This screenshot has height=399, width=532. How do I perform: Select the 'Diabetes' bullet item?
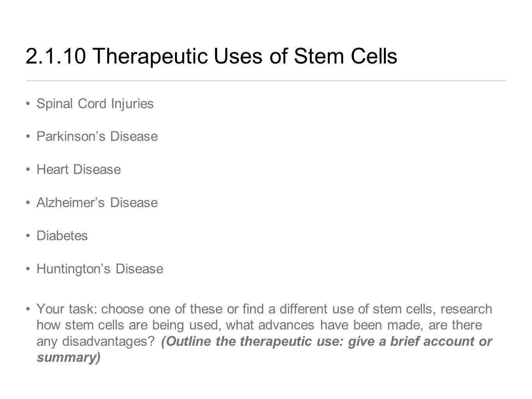[62, 236]
